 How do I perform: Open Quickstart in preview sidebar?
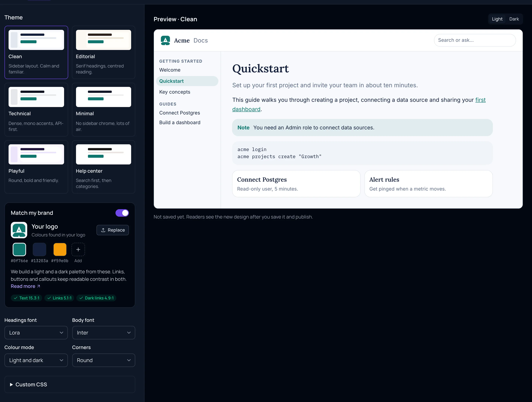pos(187,81)
